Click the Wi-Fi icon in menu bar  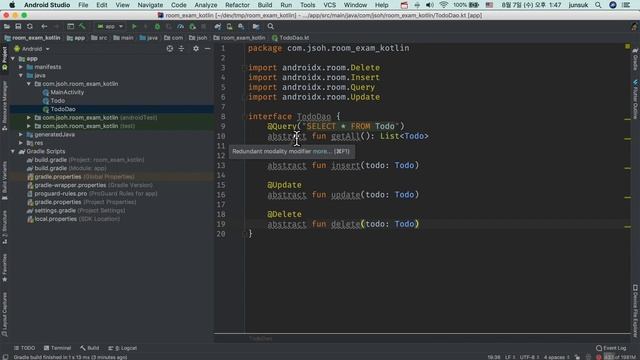[443, 5]
